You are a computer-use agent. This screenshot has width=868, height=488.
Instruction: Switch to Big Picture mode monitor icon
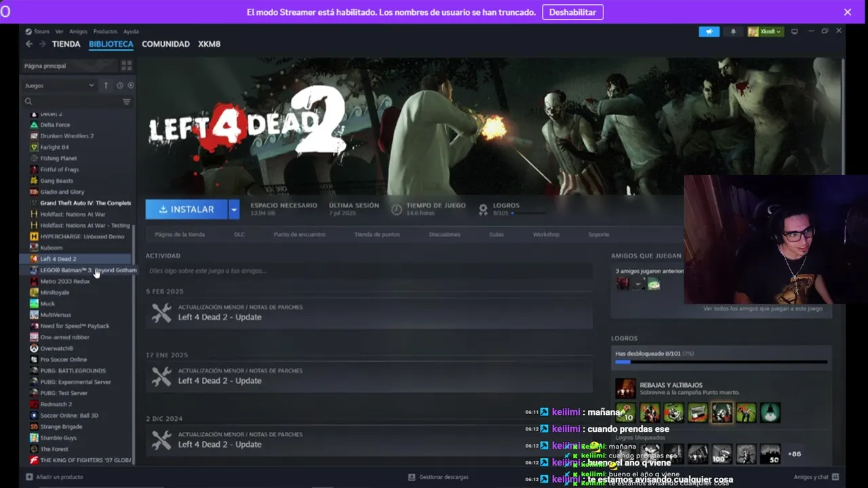pyautogui.click(x=794, y=31)
